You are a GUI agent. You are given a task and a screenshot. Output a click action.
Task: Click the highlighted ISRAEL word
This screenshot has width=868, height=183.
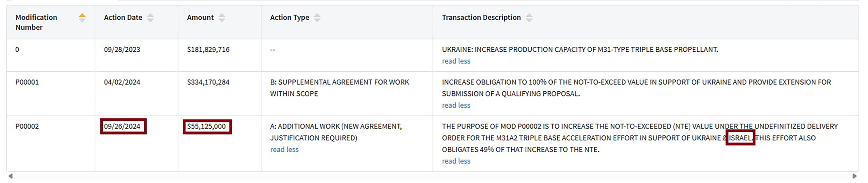[x=740, y=138]
